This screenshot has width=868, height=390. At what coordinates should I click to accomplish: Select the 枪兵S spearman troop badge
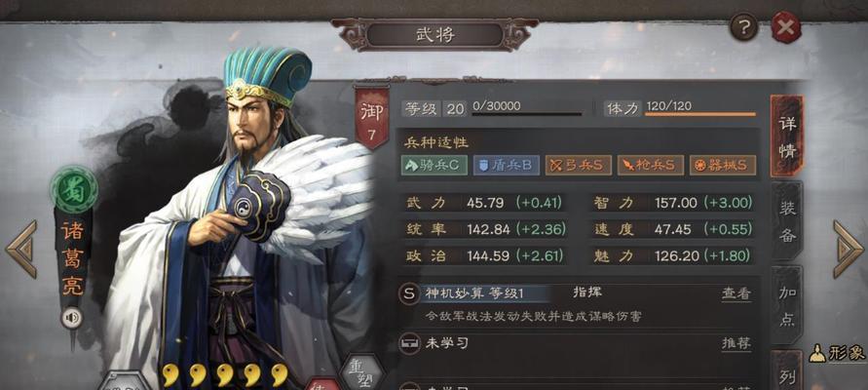651,165
